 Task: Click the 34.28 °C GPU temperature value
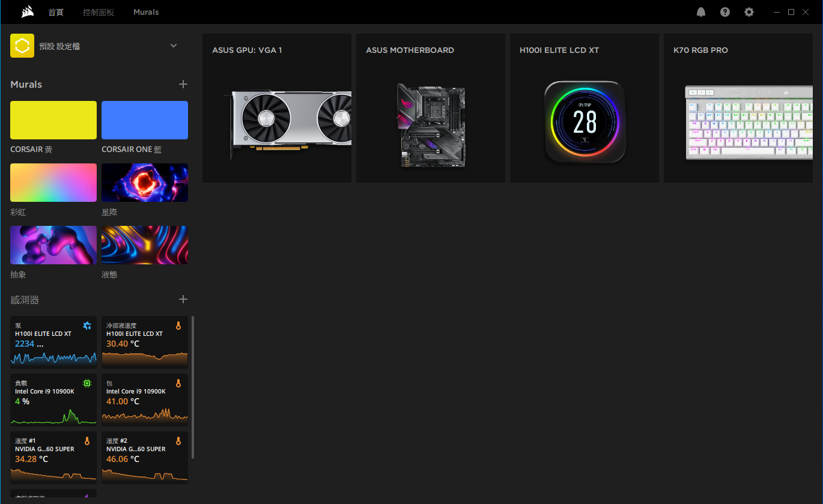click(31, 460)
